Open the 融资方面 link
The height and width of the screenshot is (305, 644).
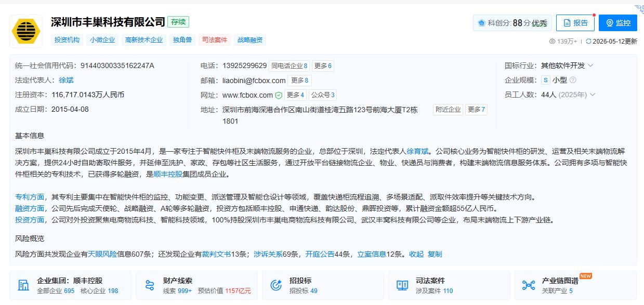30,208
